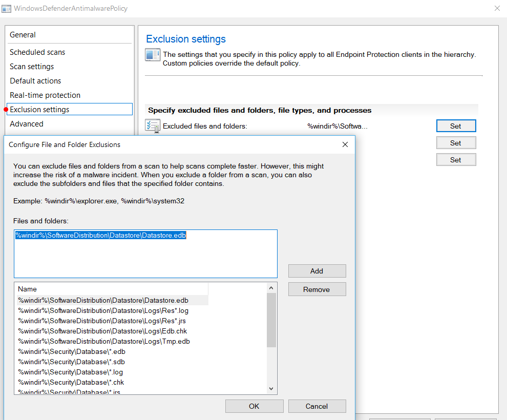Click the Remove button

tap(317, 289)
